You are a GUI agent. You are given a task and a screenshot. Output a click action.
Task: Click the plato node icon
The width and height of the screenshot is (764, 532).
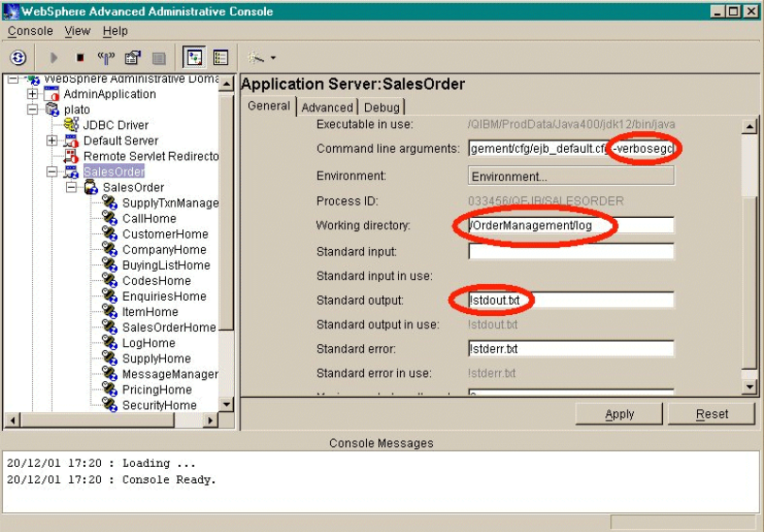tap(52, 109)
